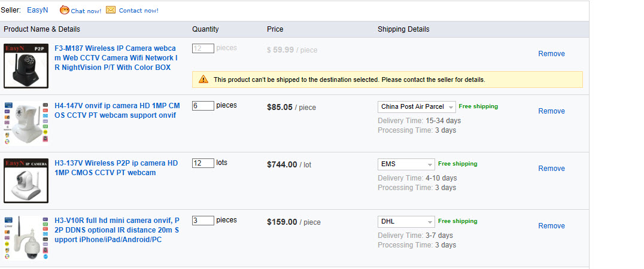The height and width of the screenshot is (269, 644).
Task: Open the H3-V10R full hd mini camera title
Action: click(116, 230)
